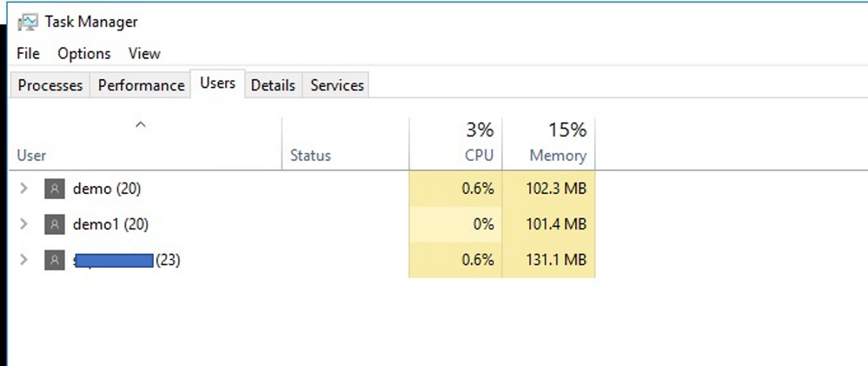Expand the demo1 (20) user row
This screenshot has height=366, width=868.
coord(23,224)
